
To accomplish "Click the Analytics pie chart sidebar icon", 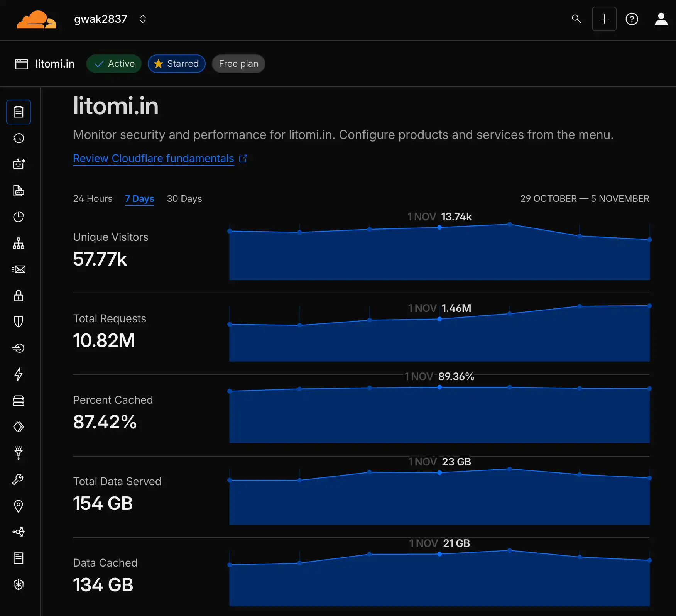I will point(19,217).
